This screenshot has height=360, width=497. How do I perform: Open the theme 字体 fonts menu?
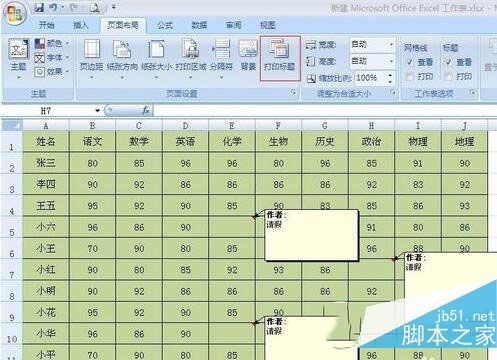(52, 58)
